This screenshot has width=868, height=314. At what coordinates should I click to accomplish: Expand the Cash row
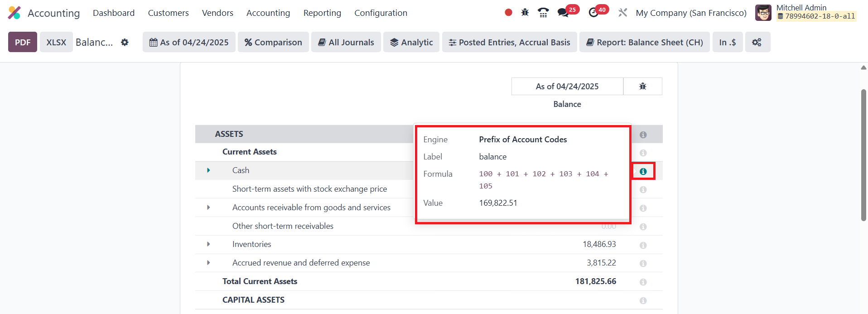point(208,170)
